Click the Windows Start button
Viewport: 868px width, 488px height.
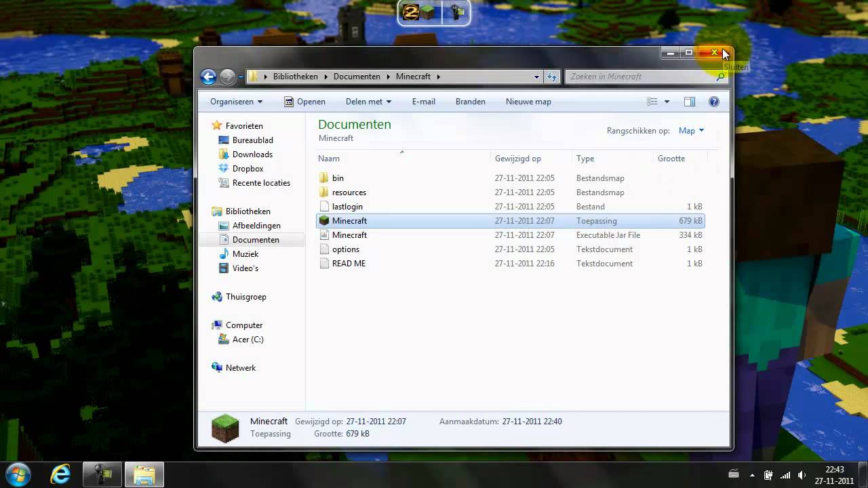18,474
